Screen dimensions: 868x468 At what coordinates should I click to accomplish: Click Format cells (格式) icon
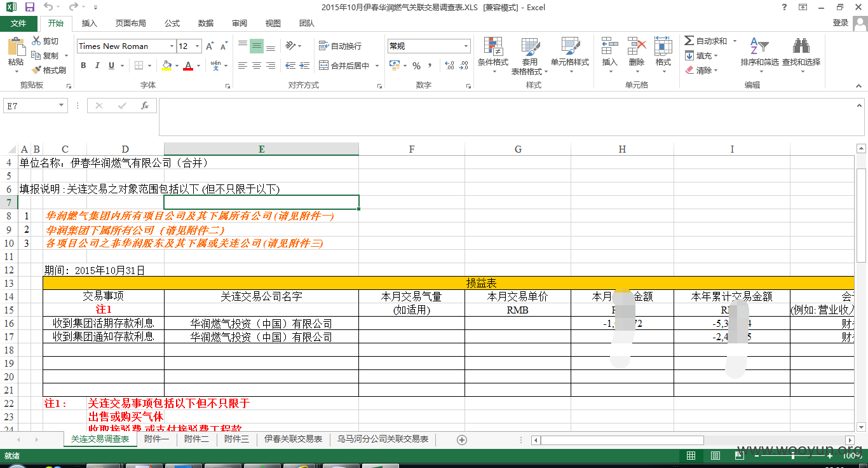pyautogui.click(x=663, y=46)
